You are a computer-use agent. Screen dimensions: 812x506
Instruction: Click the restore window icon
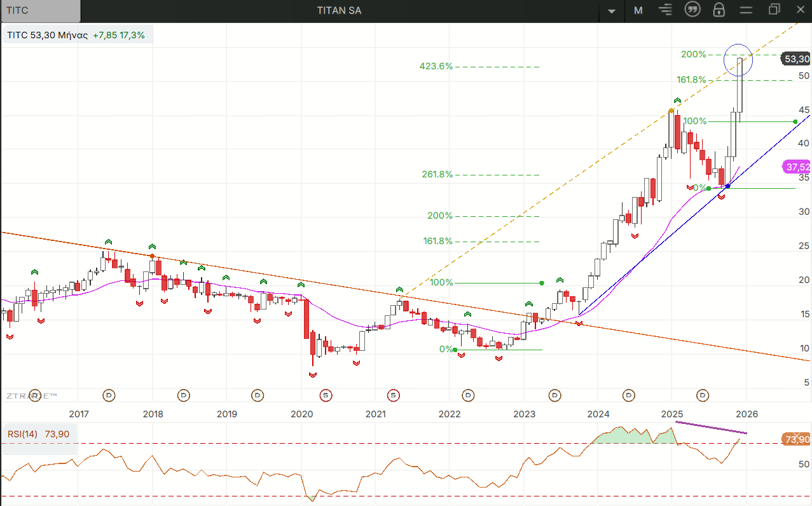774,10
